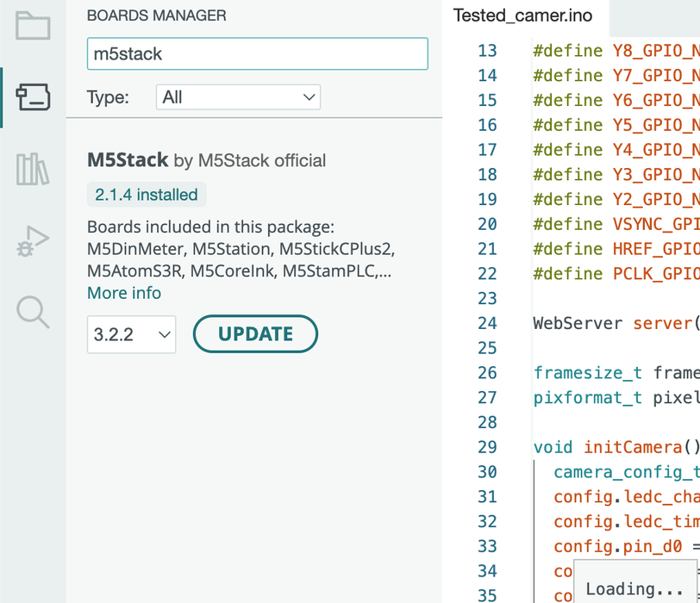The width and height of the screenshot is (700, 603).
Task: Open the Debug sidebar icon
Action: tap(33, 241)
